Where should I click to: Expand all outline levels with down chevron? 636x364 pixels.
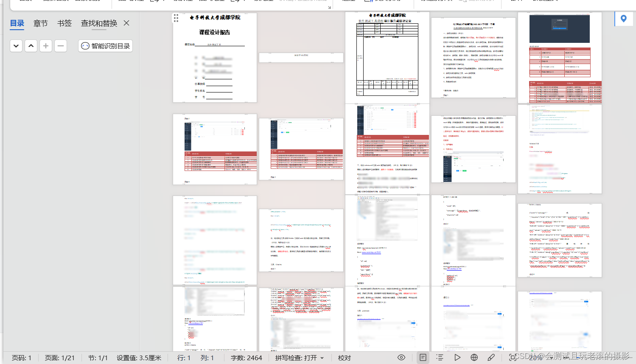click(16, 46)
